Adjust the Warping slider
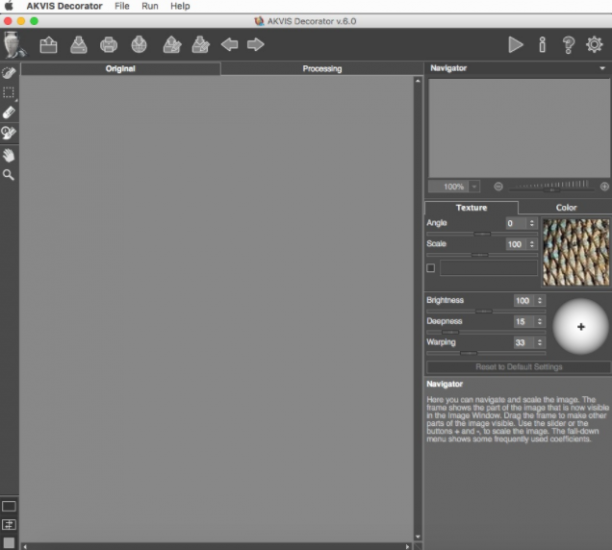 pos(469,353)
